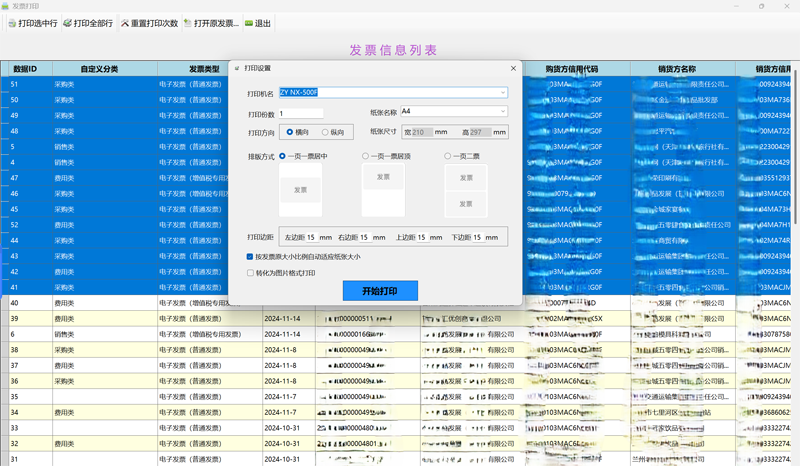Screen dimensions: 800x466
Task: Toggle 按发票原大小比例自动适应纸张大小 checkbox
Action: [250, 257]
